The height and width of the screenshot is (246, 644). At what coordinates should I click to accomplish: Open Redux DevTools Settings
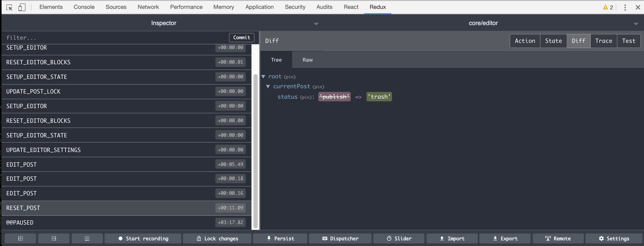pyautogui.click(x=614, y=238)
